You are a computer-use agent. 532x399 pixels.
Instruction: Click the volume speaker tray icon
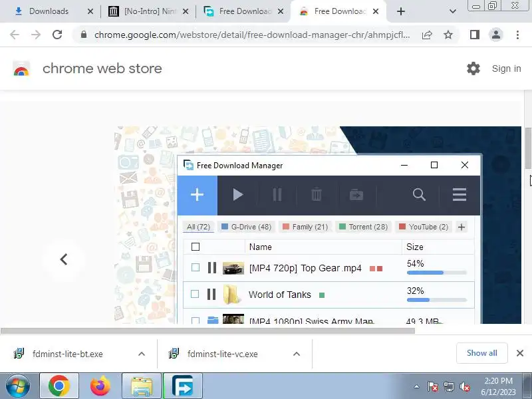(x=464, y=386)
